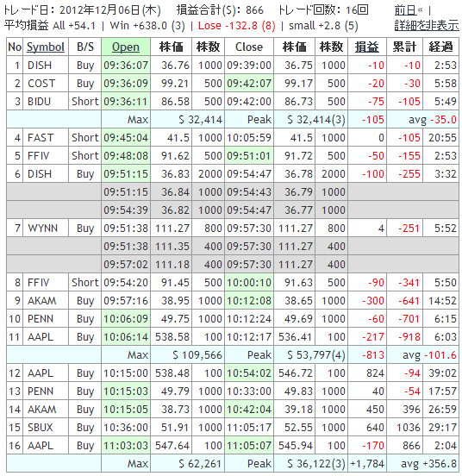Click AAPL symbol in row 11
The height and width of the screenshot is (476, 462).
pyautogui.click(x=41, y=337)
